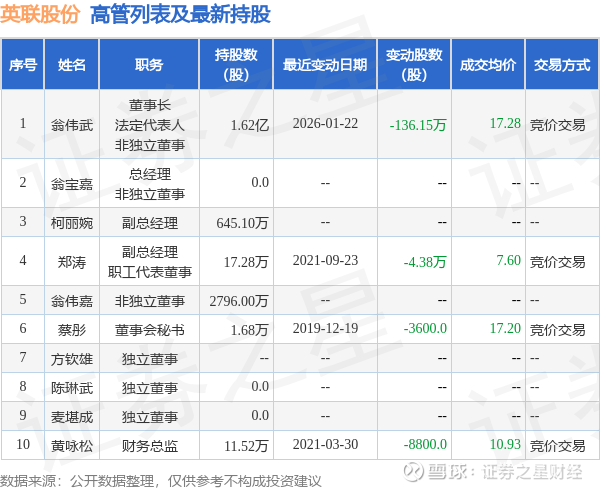Select the 姓名 column header
The width and height of the screenshot is (600, 490).
[72, 65]
